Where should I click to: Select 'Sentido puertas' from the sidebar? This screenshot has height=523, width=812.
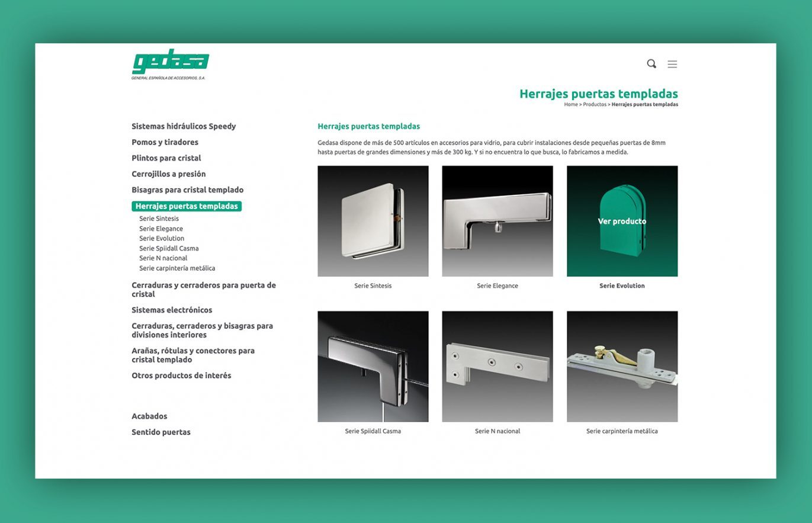coord(161,432)
